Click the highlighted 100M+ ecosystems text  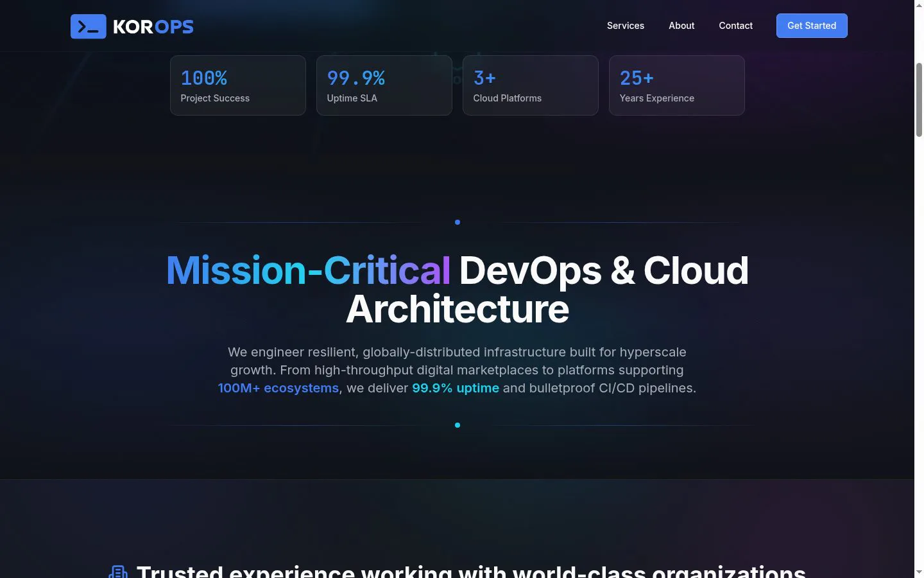278,388
